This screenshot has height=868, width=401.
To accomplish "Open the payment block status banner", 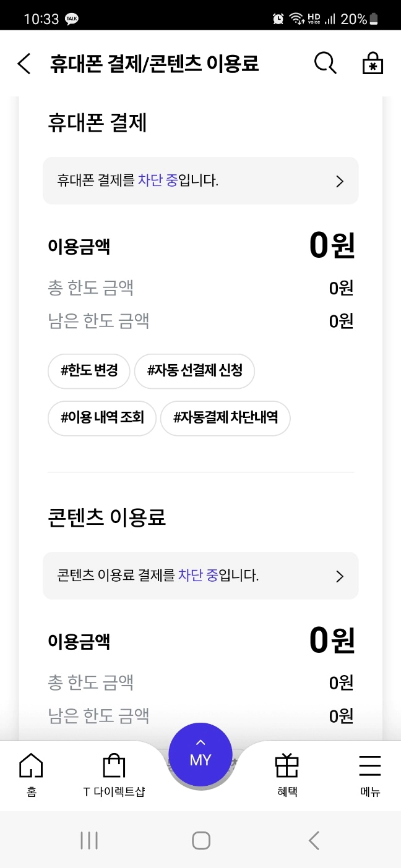I will [200, 181].
